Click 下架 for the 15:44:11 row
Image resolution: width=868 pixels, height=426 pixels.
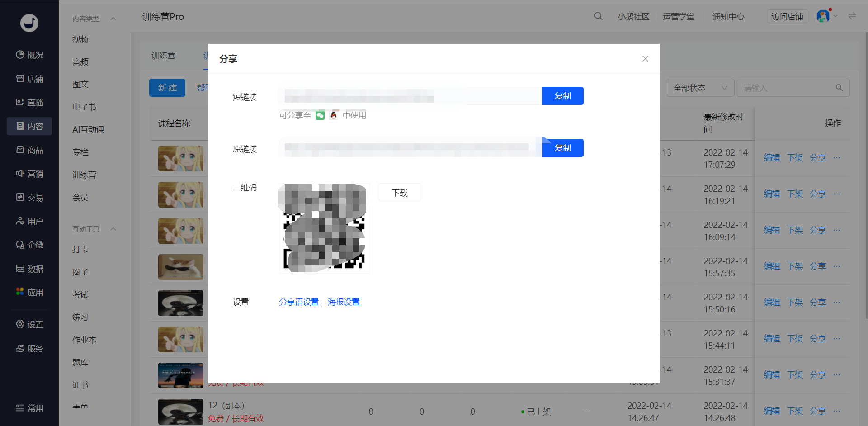point(795,339)
